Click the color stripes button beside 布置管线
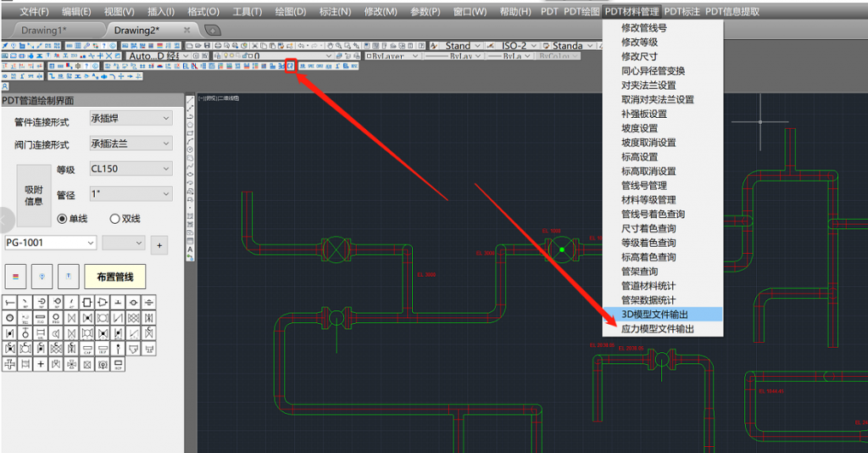Image resolution: width=868 pixels, height=453 pixels. click(x=15, y=277)
